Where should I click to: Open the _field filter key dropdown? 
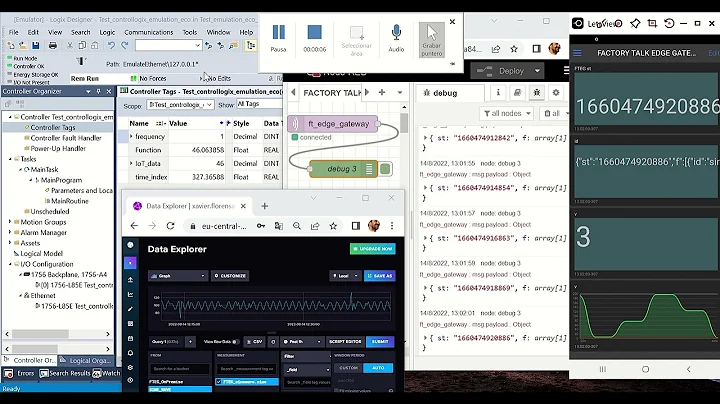(307, 369)
